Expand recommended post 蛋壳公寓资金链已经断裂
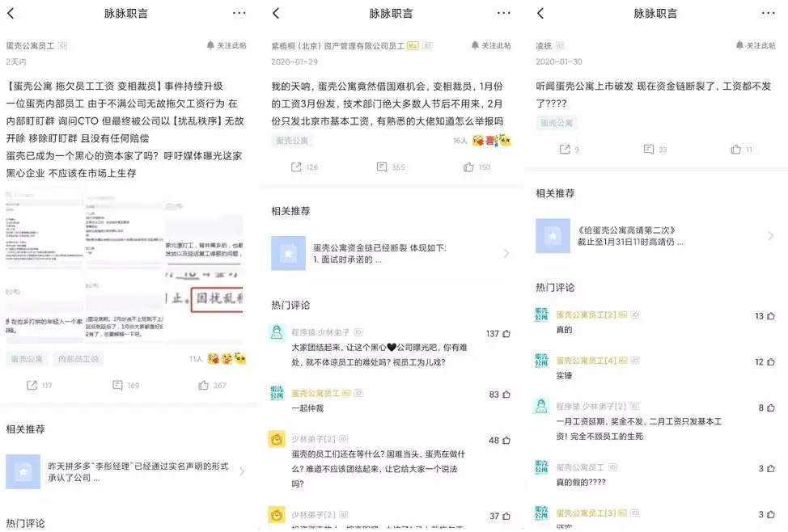This screenshot has height=532, width=788. [x=391, y=253]
